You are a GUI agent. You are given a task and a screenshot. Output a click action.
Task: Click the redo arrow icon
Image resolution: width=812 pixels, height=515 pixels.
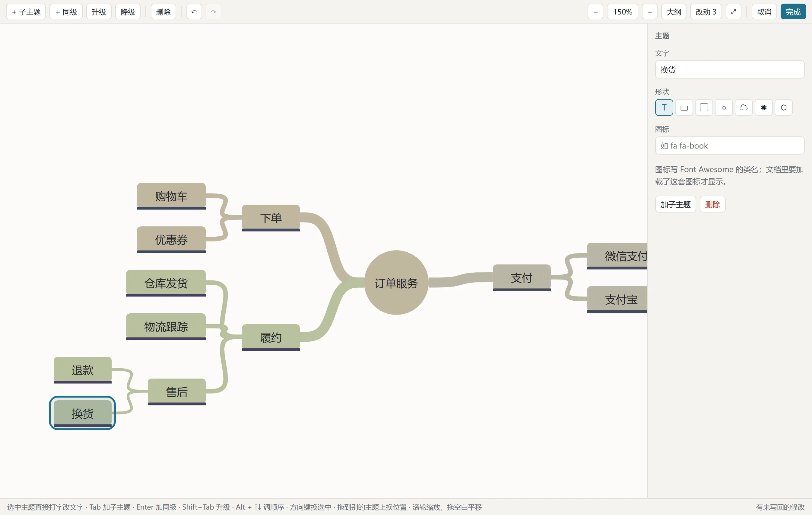click(x=214, y=12)
